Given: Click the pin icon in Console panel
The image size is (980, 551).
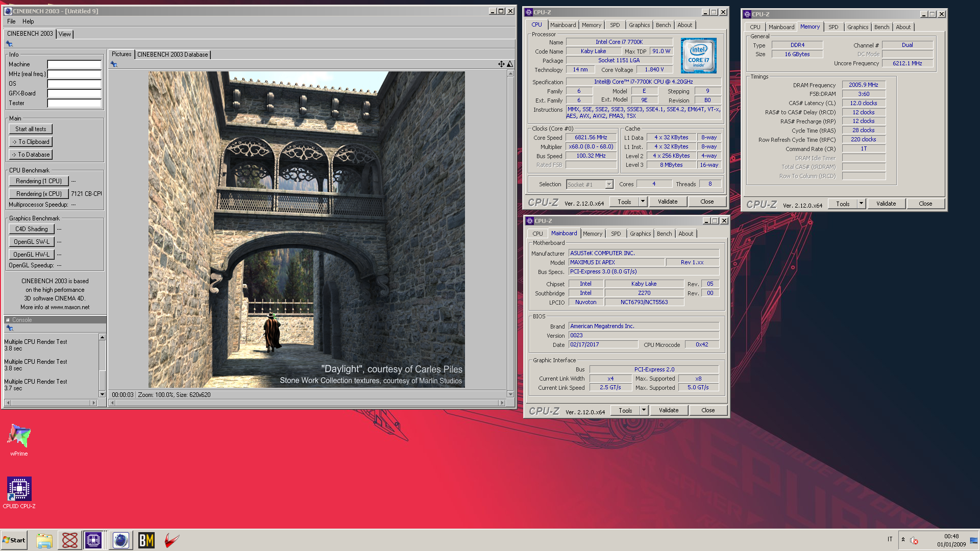Looking at the screenshot, I should click(10, 328).
